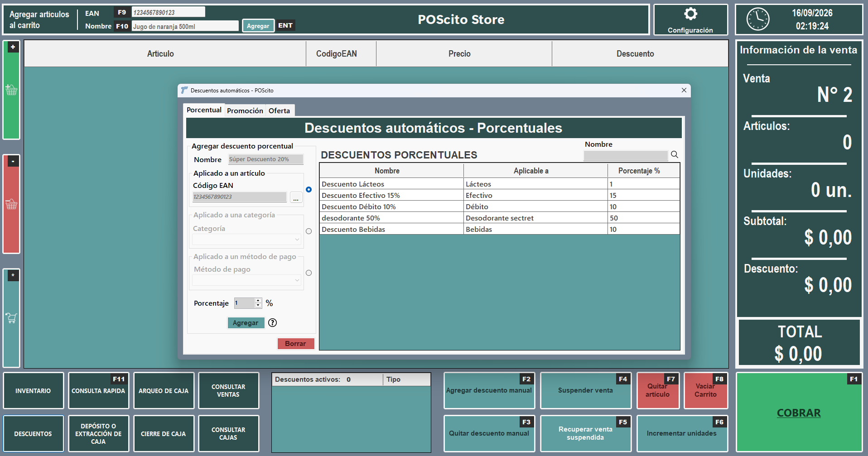Screen dimensions: 868x456
Task: Select the desodorante 50% row
Action: click(499, 218)
